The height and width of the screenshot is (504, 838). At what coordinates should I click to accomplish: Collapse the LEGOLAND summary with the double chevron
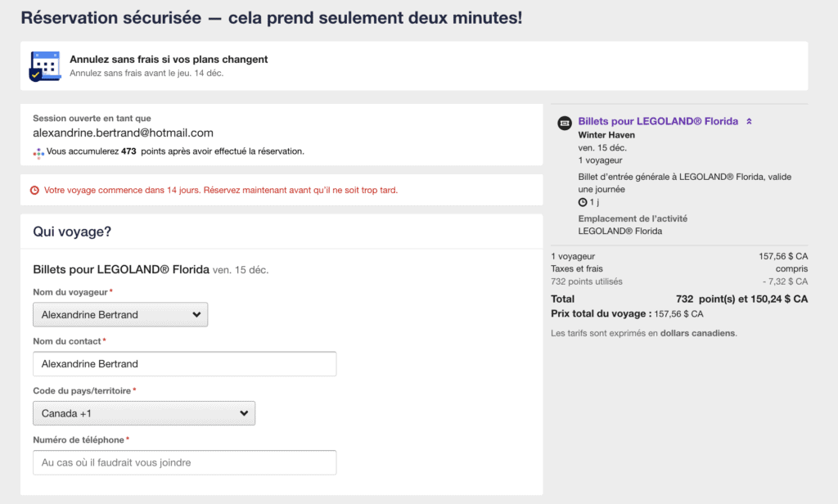tap(749, 120)
